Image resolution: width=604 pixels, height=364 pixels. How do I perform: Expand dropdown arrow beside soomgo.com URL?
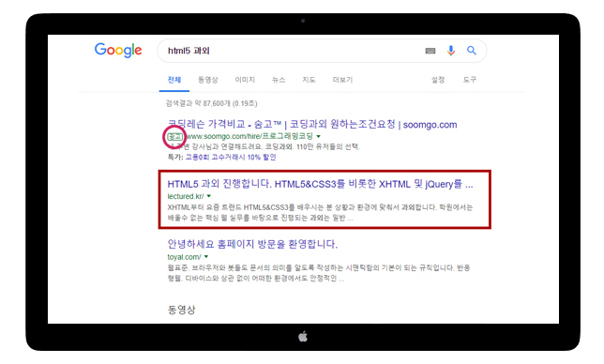click(x=319, y=136)
